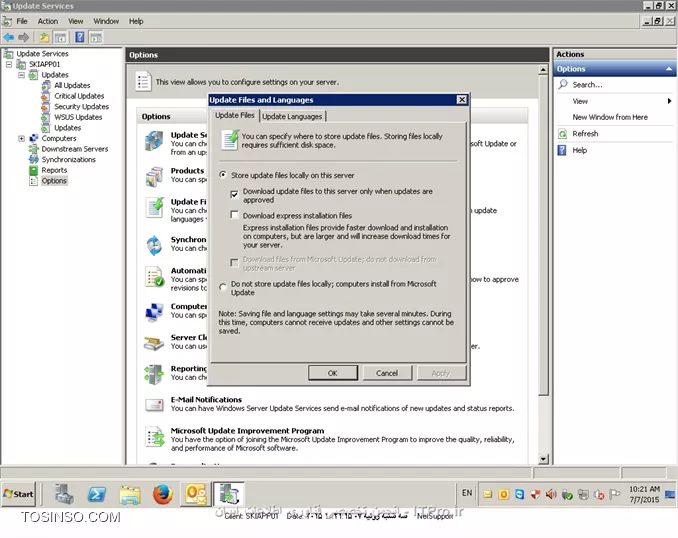Open the File menu
This screenshot has width=678, height=538.
coord(22,21)
